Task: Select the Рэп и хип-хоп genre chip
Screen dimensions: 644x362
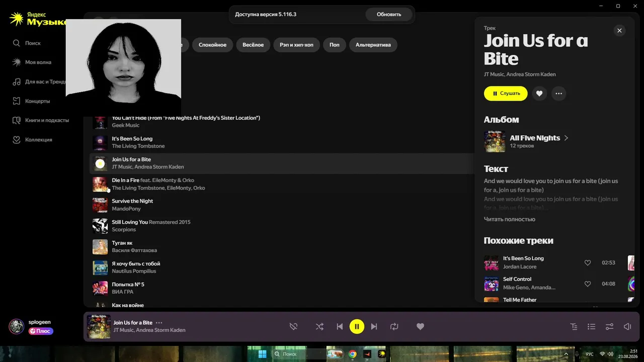Action: click(x=296, y=45)
